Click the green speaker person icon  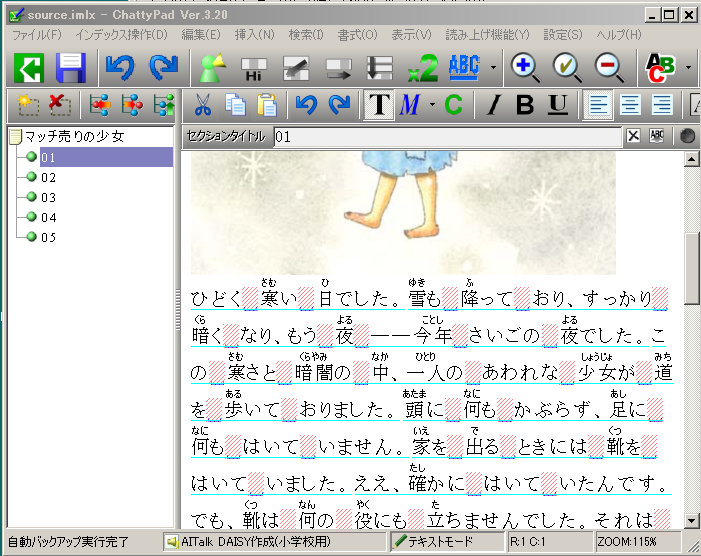211,68
